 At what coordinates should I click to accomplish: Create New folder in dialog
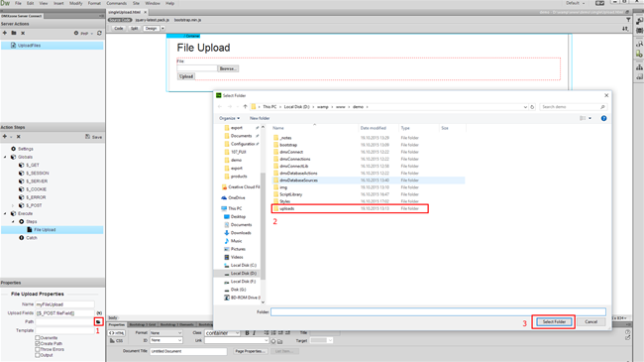260,118
